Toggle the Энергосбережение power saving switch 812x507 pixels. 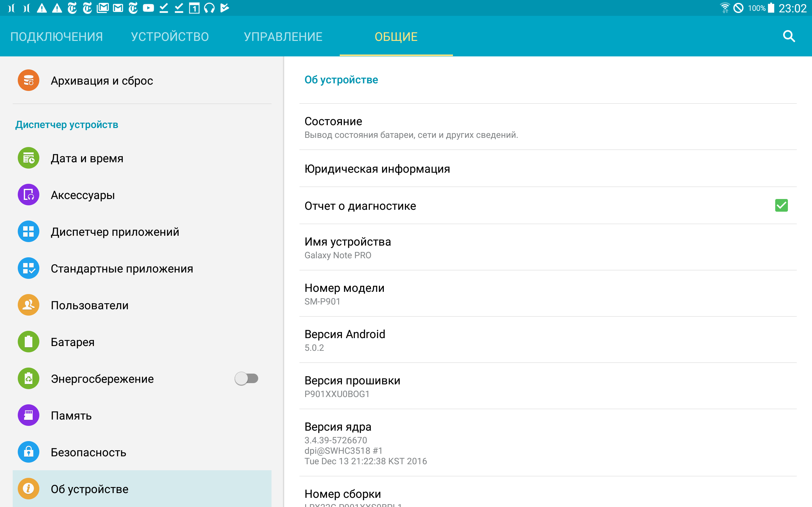point(247,379)
